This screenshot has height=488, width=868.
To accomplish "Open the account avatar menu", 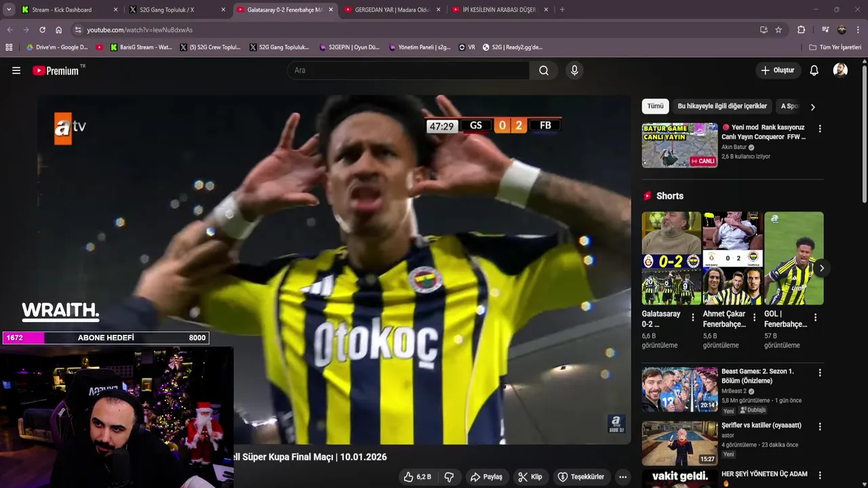I will [840, 70].
